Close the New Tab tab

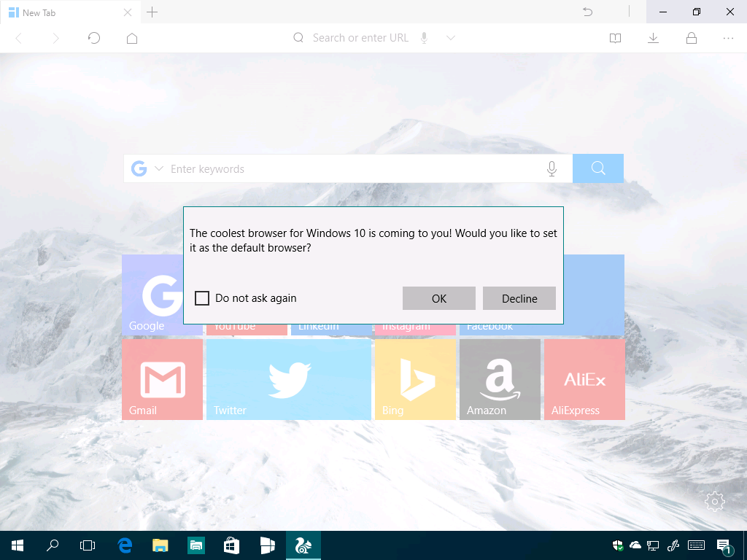coord(128,13)
